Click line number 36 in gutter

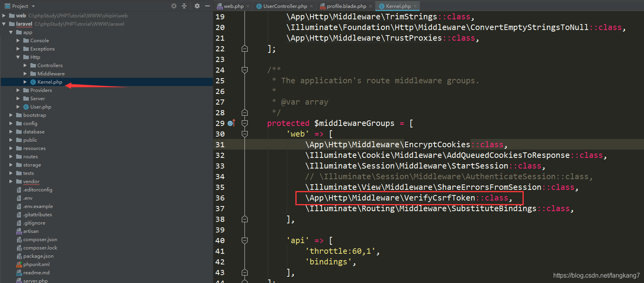click(220, 198)
